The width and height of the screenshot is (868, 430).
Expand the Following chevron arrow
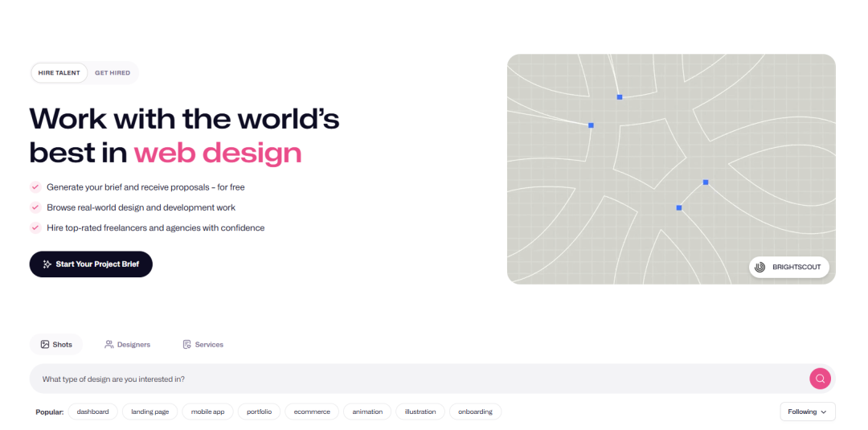824,412
